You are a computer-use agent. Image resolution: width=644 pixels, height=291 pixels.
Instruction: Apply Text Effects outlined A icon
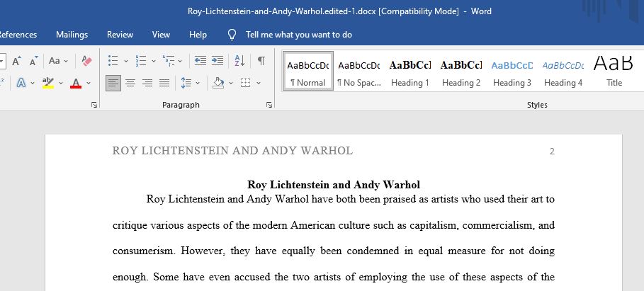coord(21,83)
